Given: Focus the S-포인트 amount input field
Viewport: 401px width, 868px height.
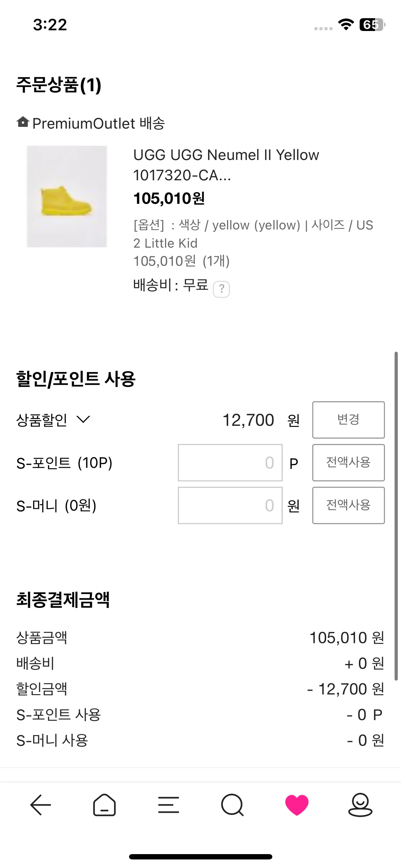Looking at the screenshot, I should 230,463.
